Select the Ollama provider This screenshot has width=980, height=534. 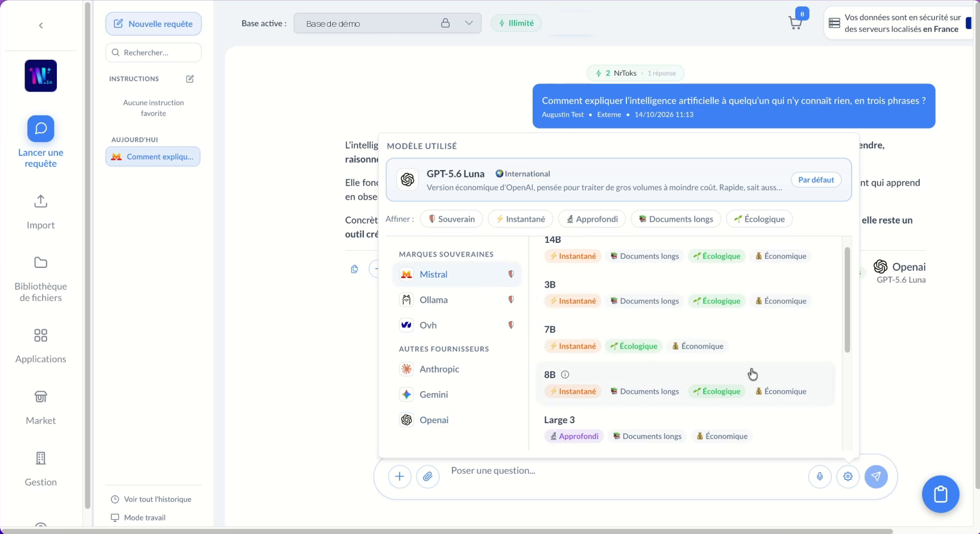point(457,300)
